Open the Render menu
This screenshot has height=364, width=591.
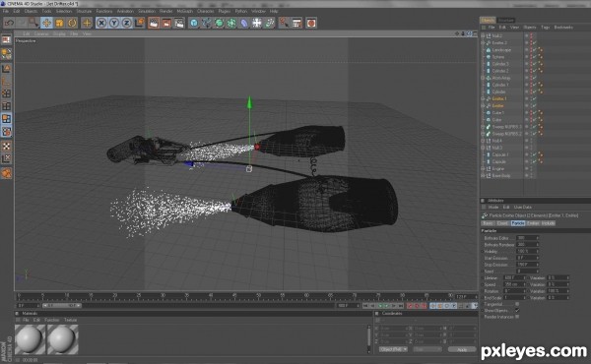click(165, 11)
